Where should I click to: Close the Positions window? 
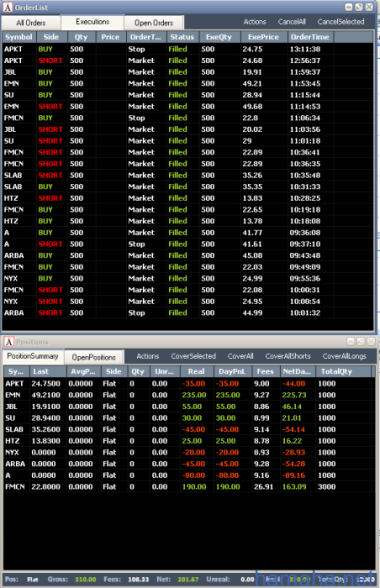pos(371,341)
